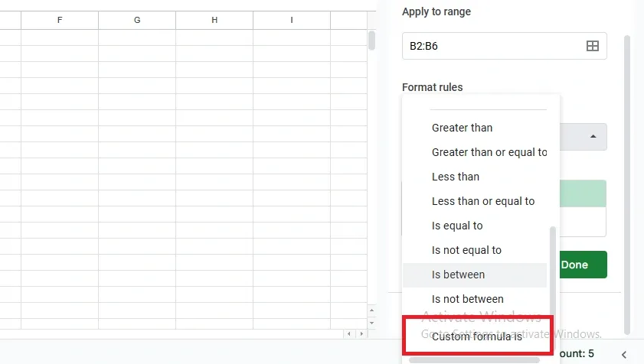Screen dimensions: 644x364
Task: Choose 'Is equal to' rule
Action: pos(457,226)
